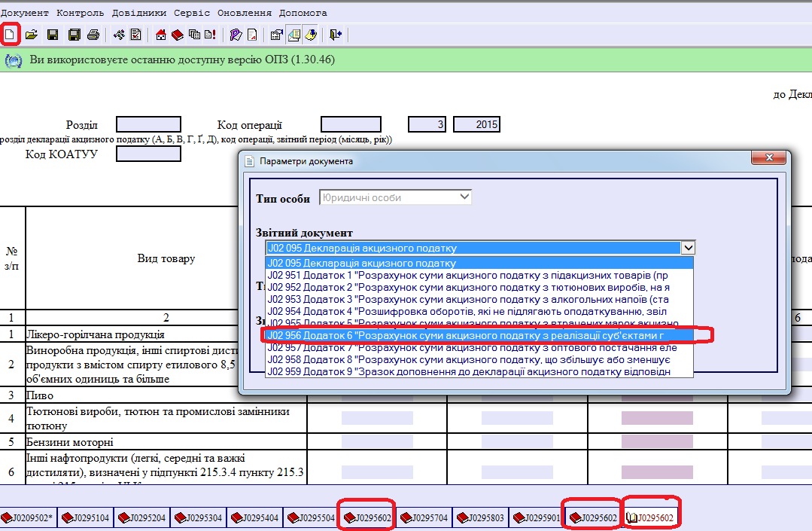This screenshot has width=812, height=531.
Task: Click the open folder icon
Action: (32, 35)
